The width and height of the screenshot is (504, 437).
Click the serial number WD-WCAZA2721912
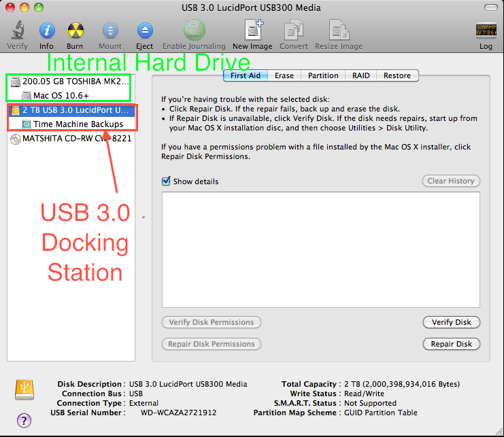coord(178,413)
